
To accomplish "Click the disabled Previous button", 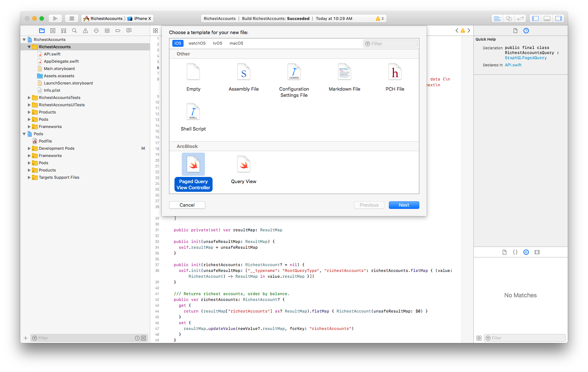I will point(369,205).
